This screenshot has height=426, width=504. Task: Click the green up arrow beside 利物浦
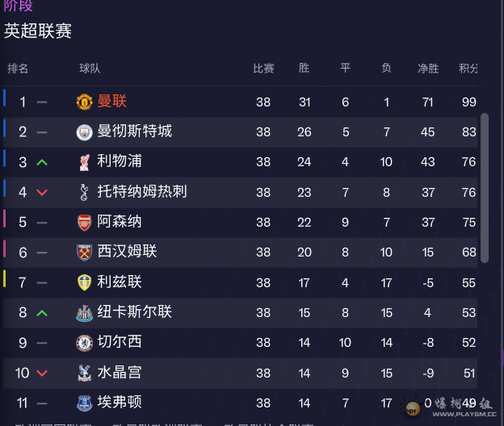tap(42, 162)
